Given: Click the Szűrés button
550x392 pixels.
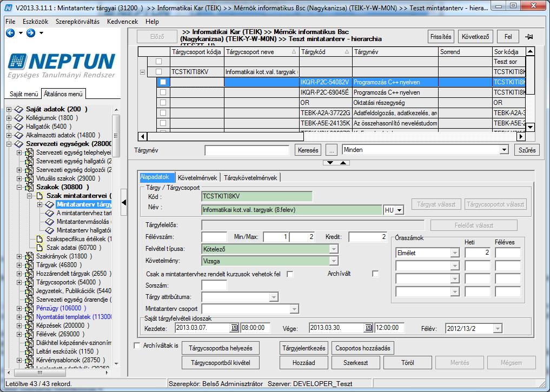Looking at the screenshot, I should point(527,150).
